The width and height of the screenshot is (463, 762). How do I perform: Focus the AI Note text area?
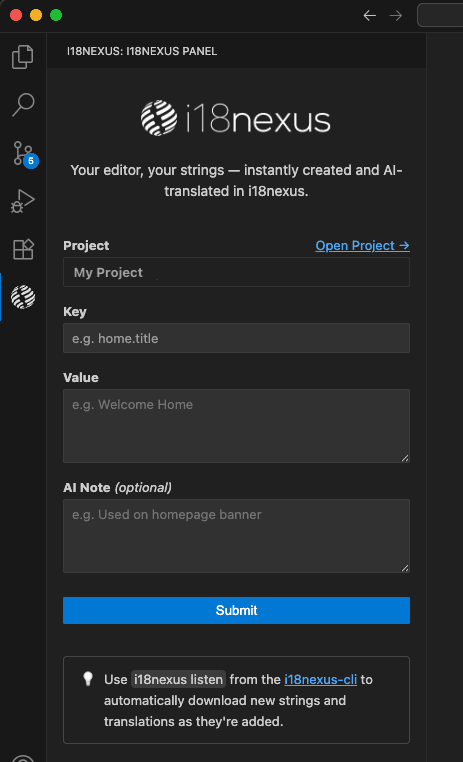[x=236, y=536]
